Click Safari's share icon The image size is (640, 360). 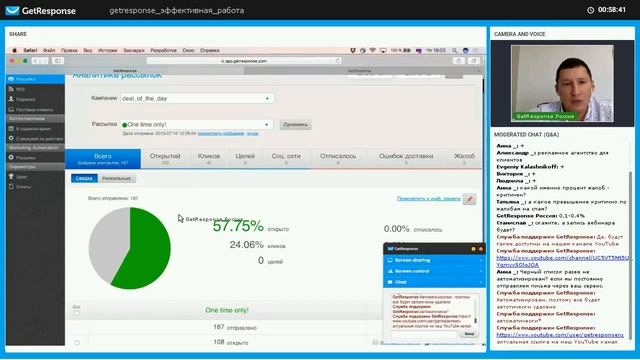click(x=459, y=61)
